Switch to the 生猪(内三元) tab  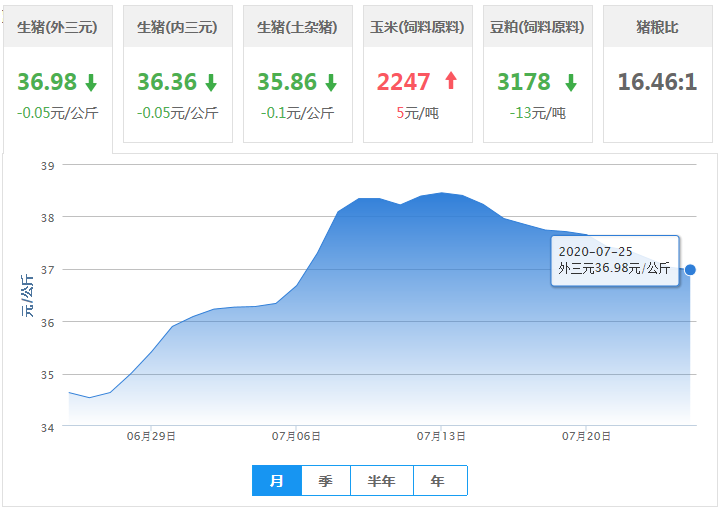176,27
